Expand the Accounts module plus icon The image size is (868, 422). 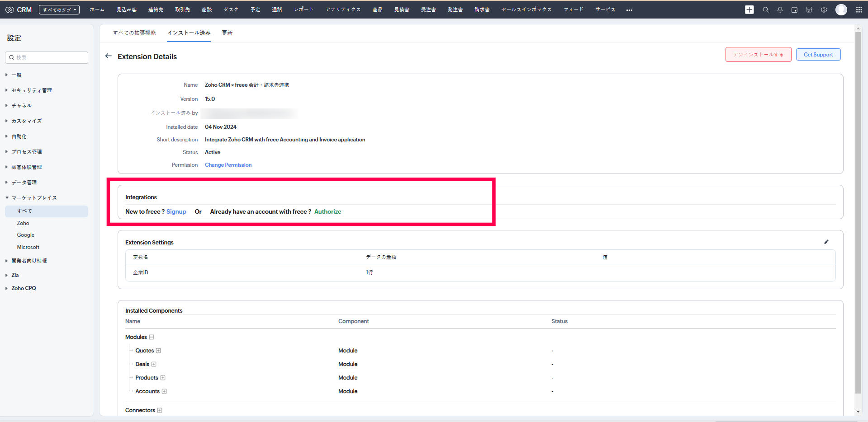click(x=164, y=391)
